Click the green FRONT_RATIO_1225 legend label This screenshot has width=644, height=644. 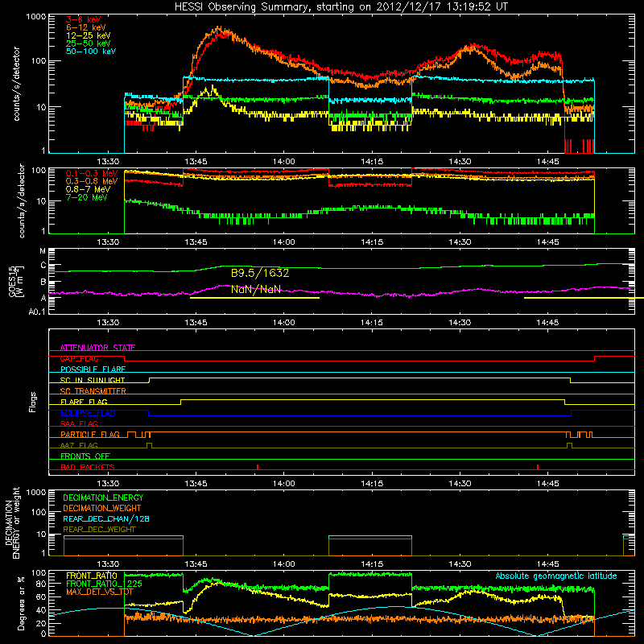[104, 584]
